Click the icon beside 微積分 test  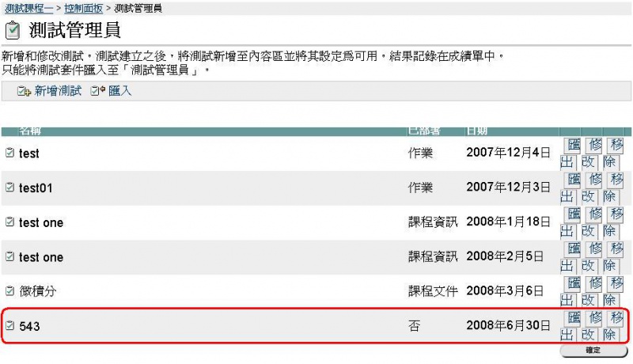[9, 291]
